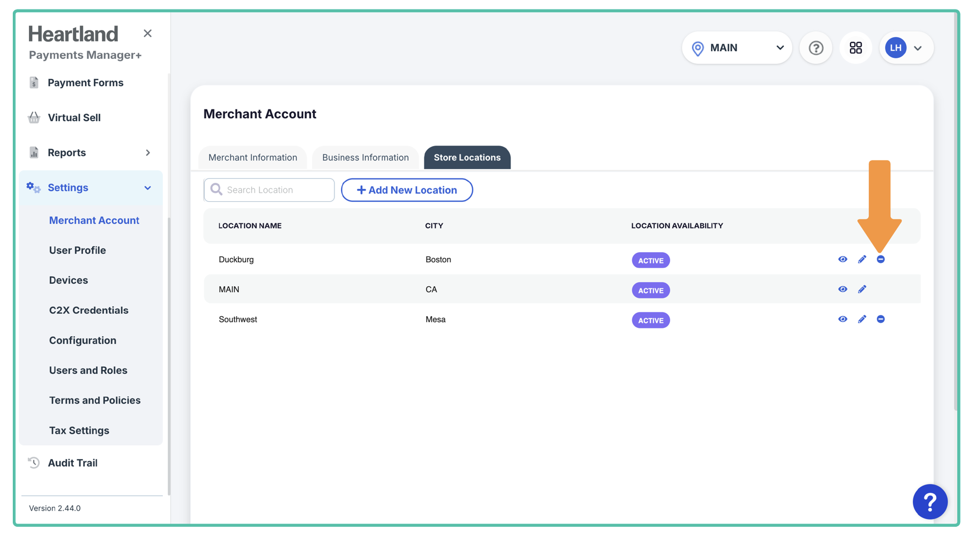
Task: Open the LH user account dropdown
Action: [906, 48]
